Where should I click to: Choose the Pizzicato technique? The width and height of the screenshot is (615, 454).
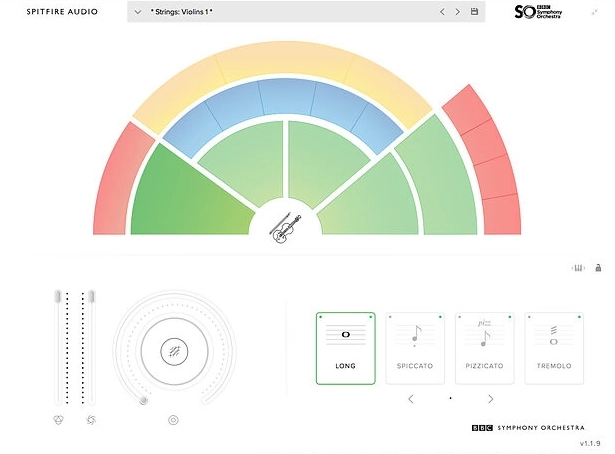coord(485,347)
